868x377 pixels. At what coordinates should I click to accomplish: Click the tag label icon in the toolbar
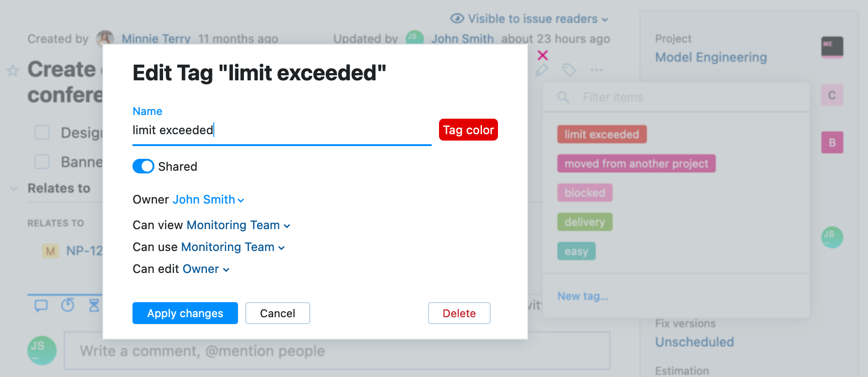click(x=569, y=70)
